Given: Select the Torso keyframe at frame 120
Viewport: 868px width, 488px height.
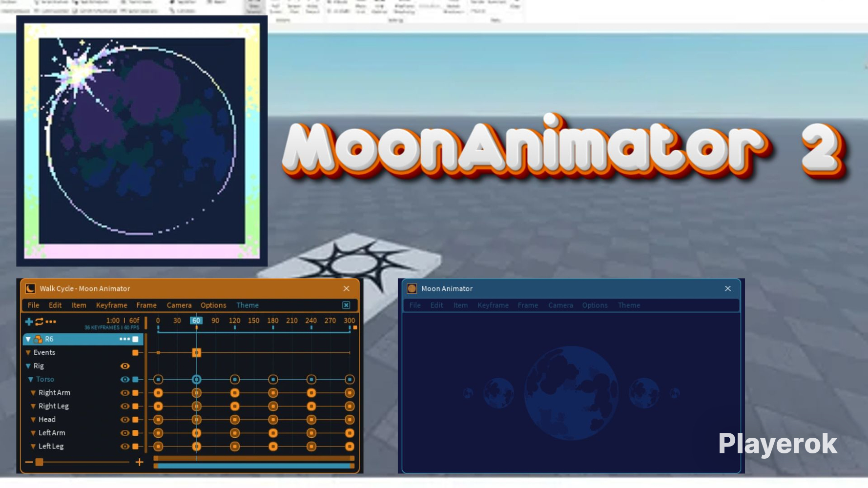Looking at the screenshot, I should click(235, 379).
